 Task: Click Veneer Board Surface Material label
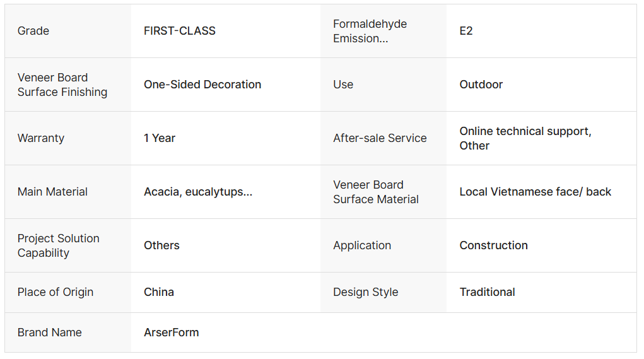[376, 192]
